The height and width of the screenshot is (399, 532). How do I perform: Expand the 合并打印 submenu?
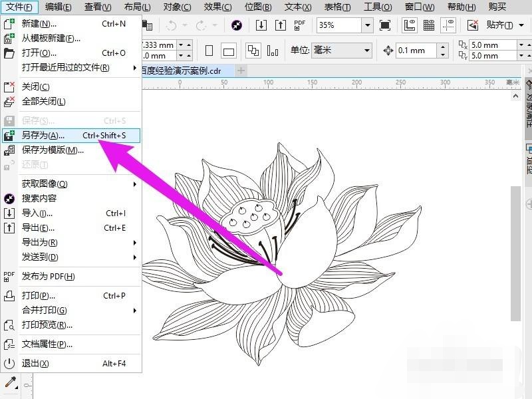click(135, 311)
